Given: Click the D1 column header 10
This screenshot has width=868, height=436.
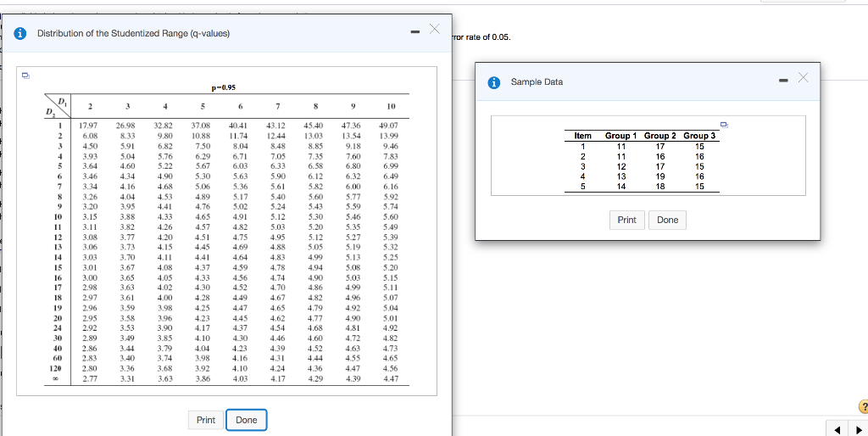Looking at the screenshot, I should click(391, 106).
